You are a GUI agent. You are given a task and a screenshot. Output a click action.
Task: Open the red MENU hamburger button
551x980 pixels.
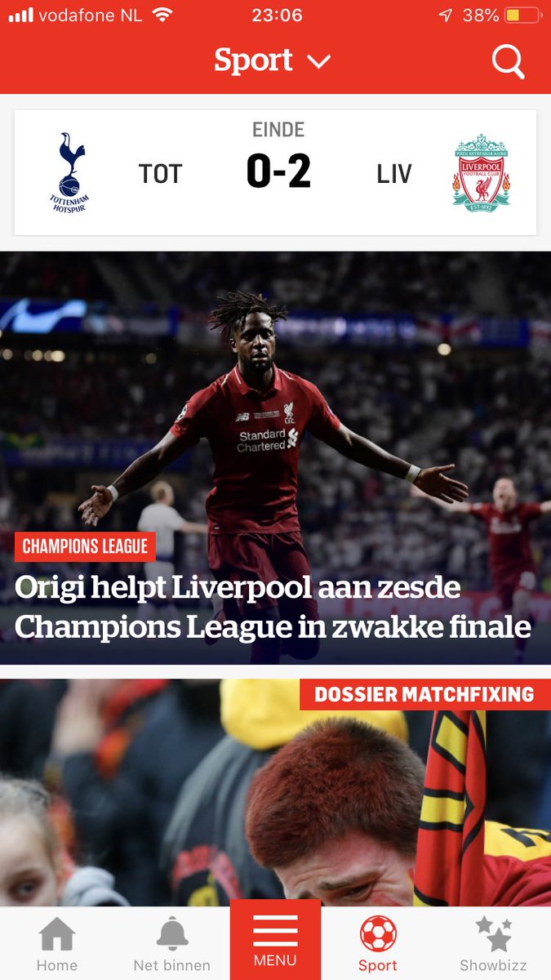click(275, 940)
